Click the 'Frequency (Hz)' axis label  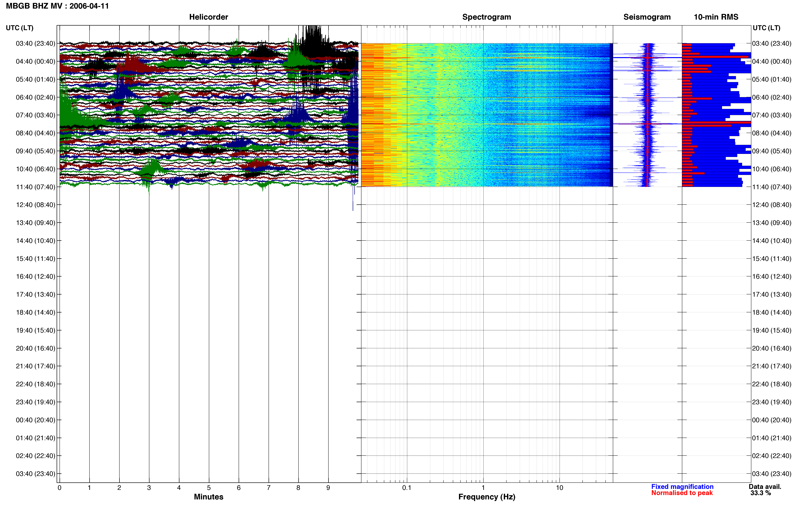(x=487, y=497)
